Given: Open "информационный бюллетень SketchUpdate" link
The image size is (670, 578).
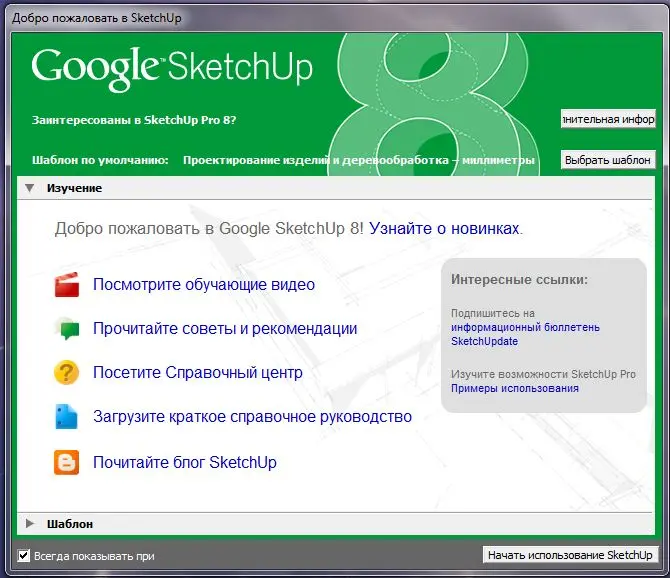Looking at the screenshot, I should [x=525, y=334].
